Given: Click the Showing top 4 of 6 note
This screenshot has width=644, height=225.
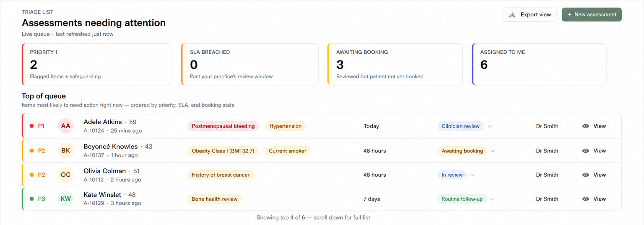Looking at the screenshot, I should (x=313, y=217).
